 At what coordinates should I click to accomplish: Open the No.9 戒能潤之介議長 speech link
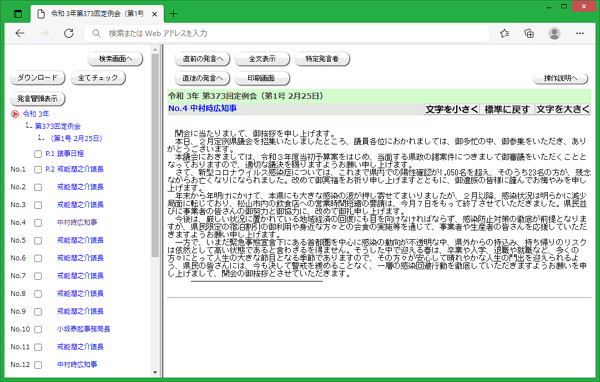pos(80,311)
